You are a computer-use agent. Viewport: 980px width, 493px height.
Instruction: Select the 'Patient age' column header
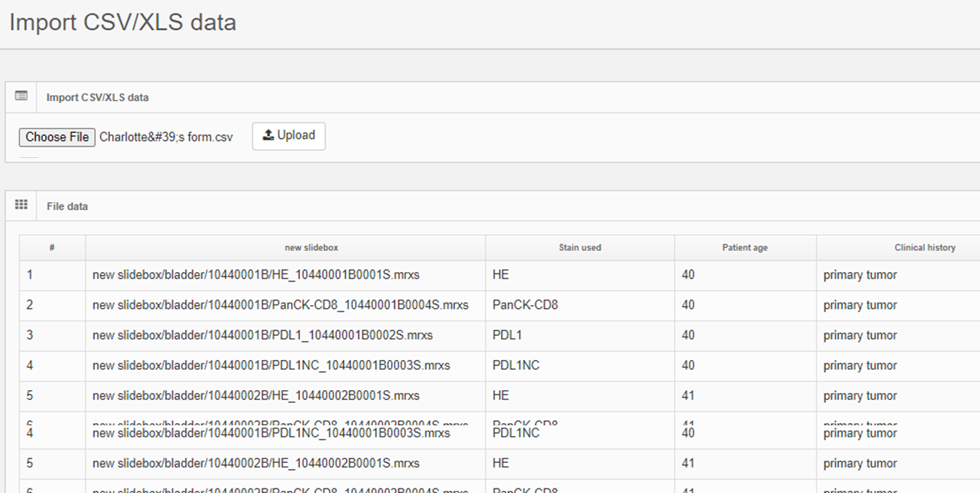pos(745,247)
